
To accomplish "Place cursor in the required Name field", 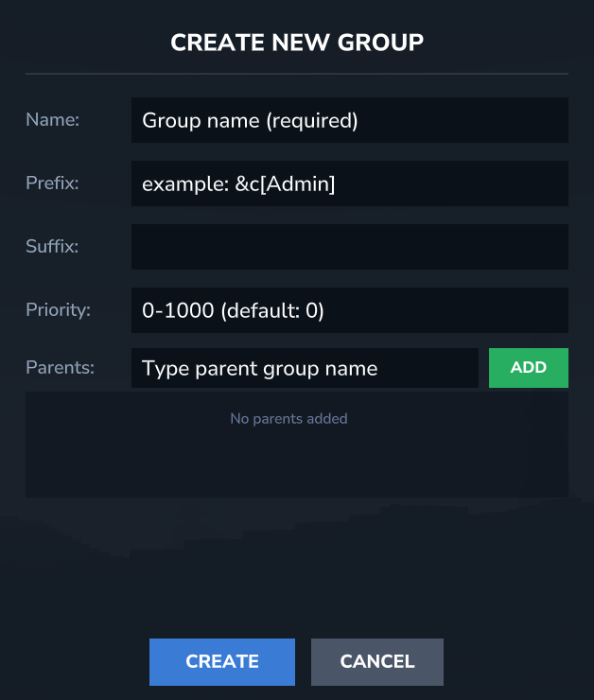I will (350, 120).
